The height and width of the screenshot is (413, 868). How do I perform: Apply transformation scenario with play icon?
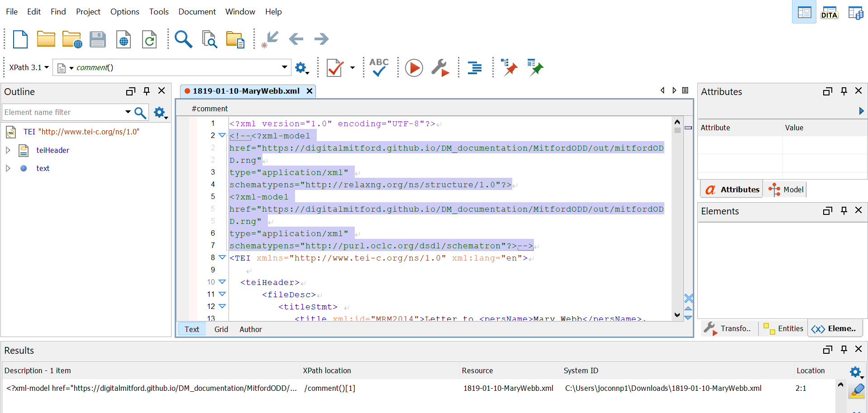[x=414, y=68]
